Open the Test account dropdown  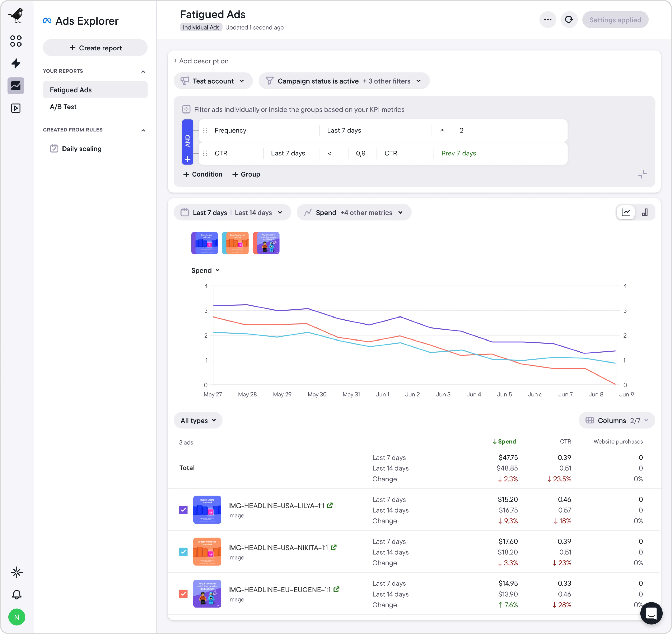coord(213,81)
